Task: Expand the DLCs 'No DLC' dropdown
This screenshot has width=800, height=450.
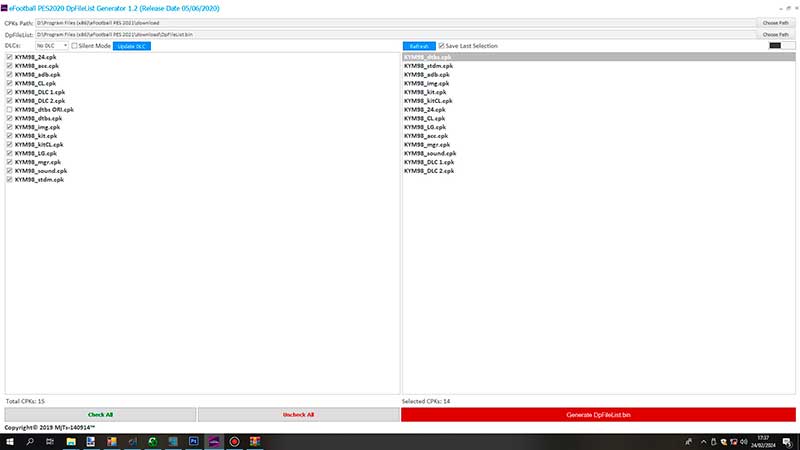Action: 52,46
